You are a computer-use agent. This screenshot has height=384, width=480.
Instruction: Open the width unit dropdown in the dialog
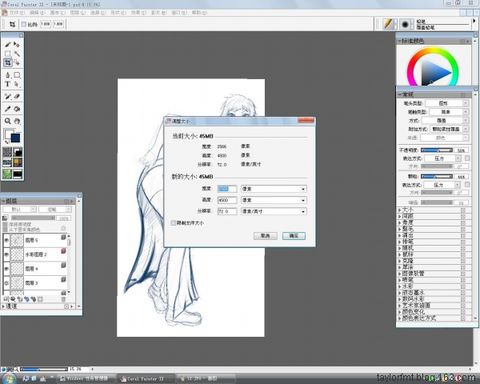274,189
